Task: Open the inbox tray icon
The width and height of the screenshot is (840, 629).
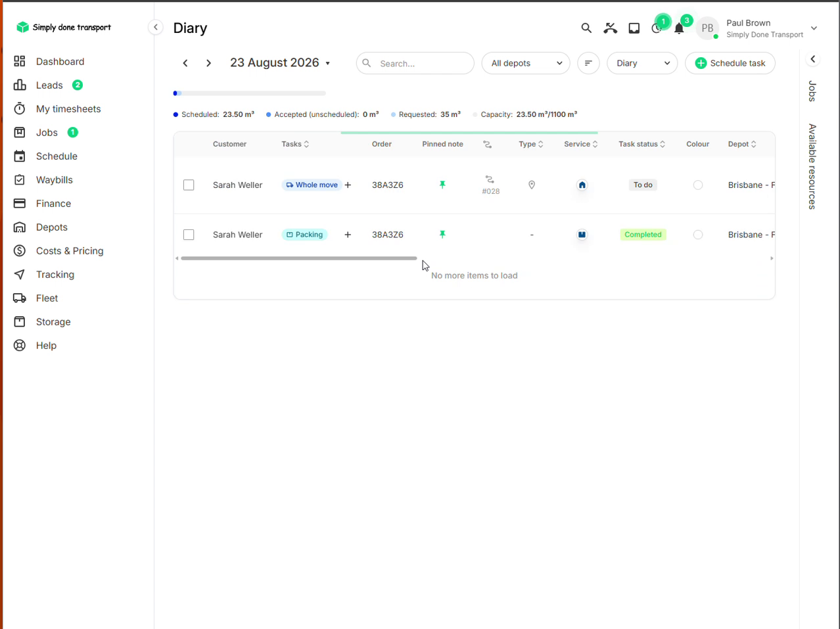Action: click(634, 28)
